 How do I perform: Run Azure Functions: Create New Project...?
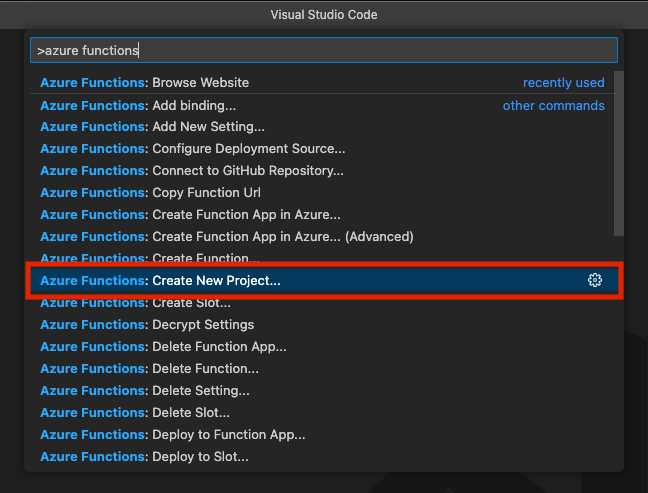click(324, 281)
